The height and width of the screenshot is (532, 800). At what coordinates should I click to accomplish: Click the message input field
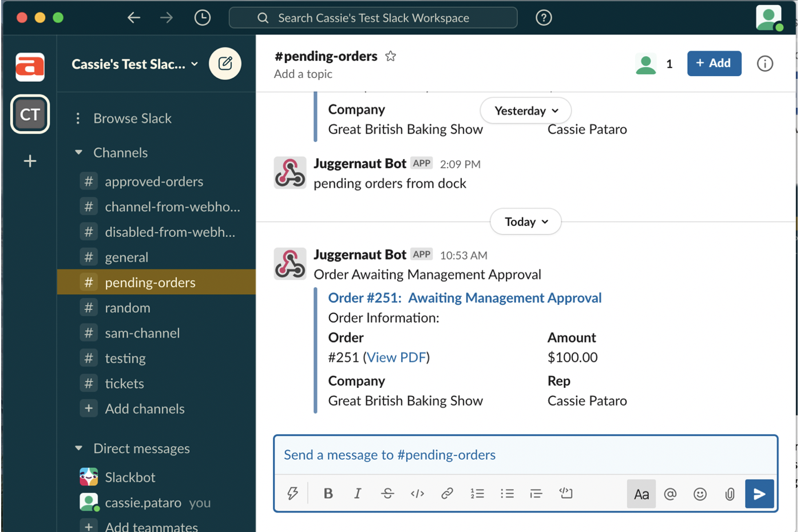coord(525,455)
